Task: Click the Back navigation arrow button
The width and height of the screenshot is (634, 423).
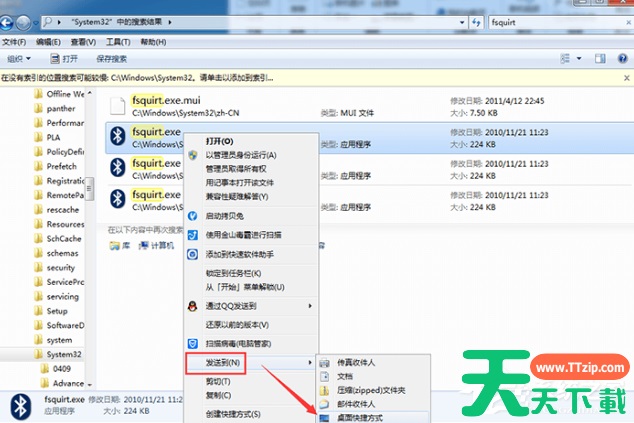Action: (6, 23)
